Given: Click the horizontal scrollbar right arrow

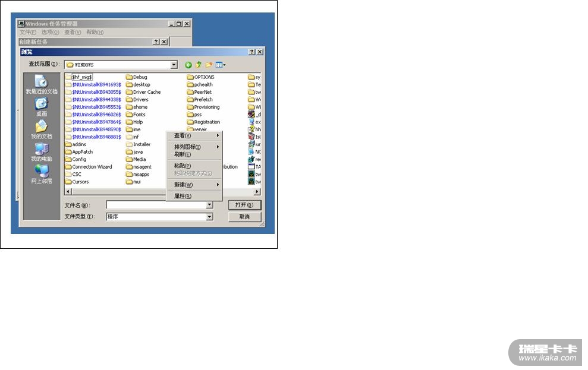Looking at the screenshot, I should (257, 192).
